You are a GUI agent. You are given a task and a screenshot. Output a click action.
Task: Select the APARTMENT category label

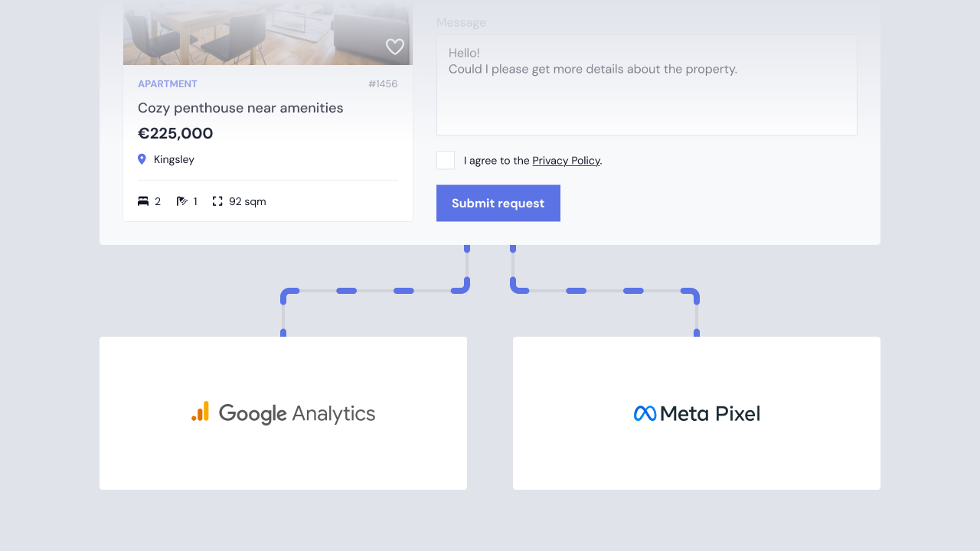(x=168, y=84)
